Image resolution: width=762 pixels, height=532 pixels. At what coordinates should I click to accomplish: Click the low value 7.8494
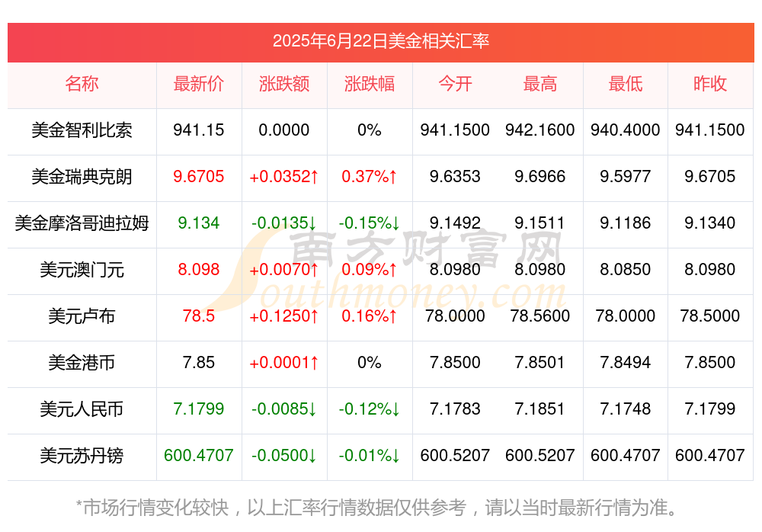pos(626,363)
